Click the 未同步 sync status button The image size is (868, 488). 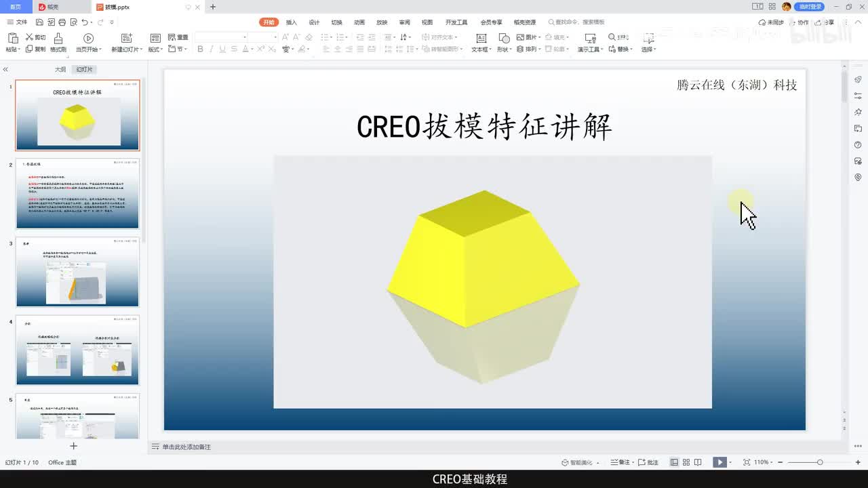point(771,22)
